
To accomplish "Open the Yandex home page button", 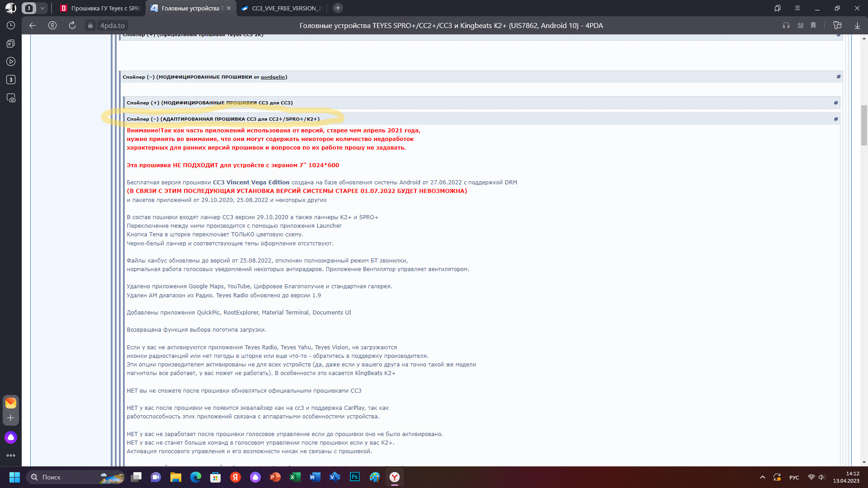I will coord(52,26).
